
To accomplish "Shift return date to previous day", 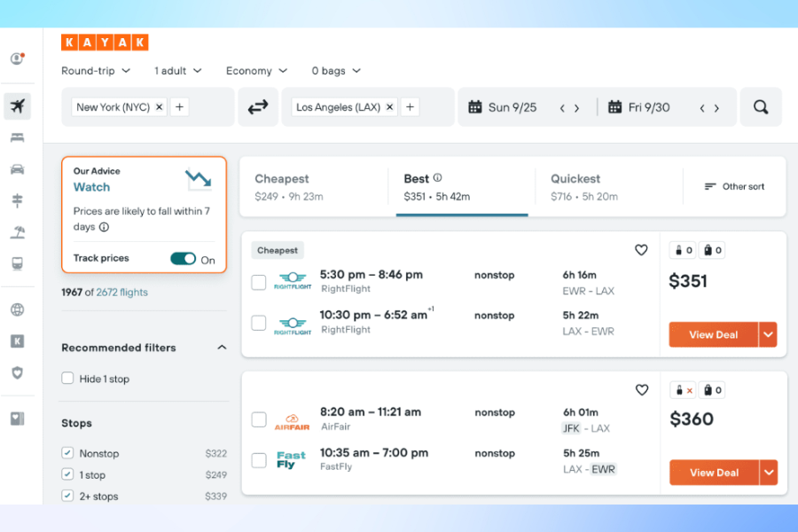I will 702,108.
